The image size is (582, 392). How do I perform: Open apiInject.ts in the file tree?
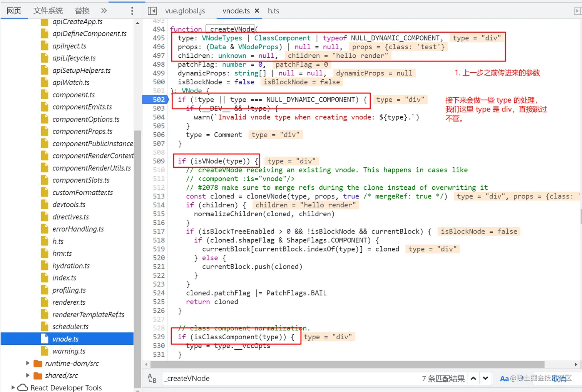pyautogui.click(x=69, y=46)
